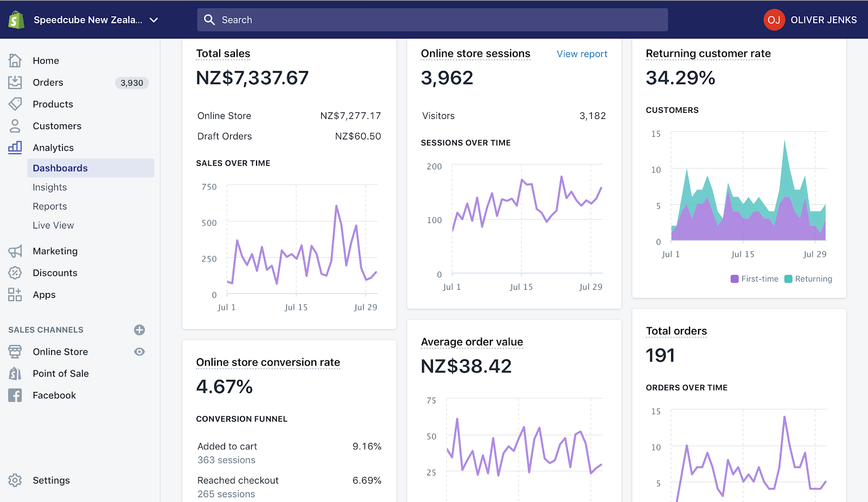Click the Shopify bag logo
This screenshot has height=502, width=868.
coord(16,20)
